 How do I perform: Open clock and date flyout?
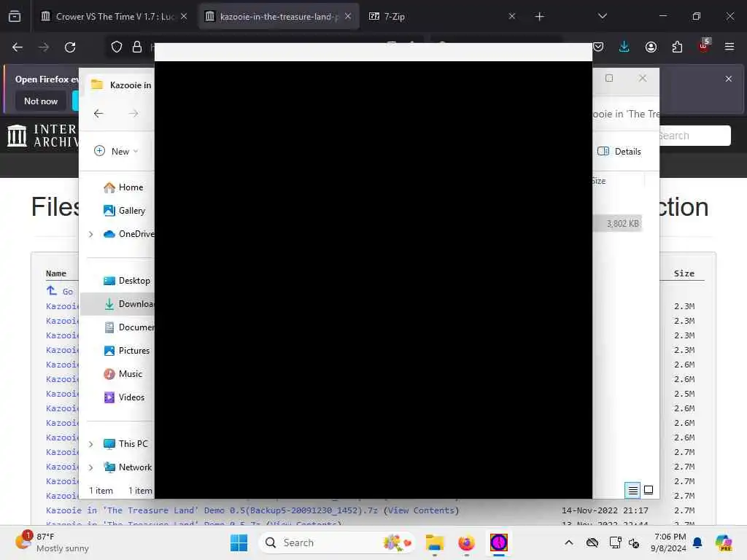click(669, 542)
